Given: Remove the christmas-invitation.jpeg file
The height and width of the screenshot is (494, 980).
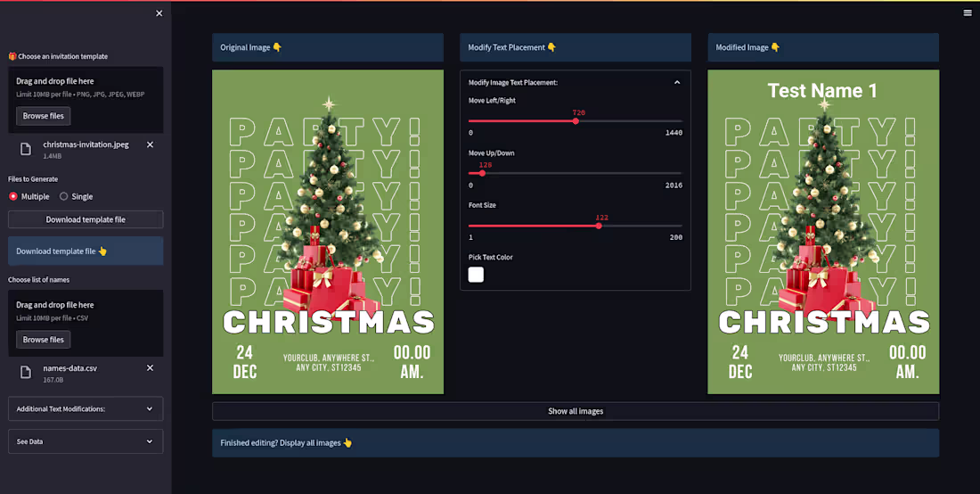Looking at the screenshot, I should tap(150, 144).
